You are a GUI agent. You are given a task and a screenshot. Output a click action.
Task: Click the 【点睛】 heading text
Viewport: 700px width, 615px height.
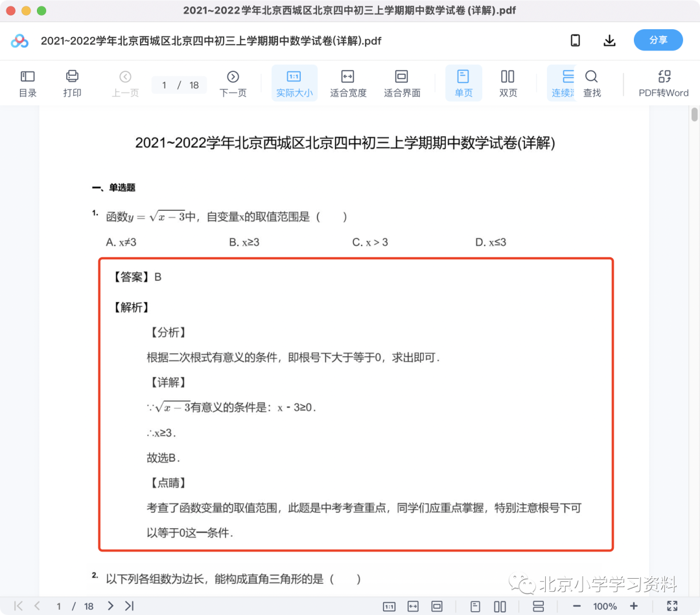(169, 482)
